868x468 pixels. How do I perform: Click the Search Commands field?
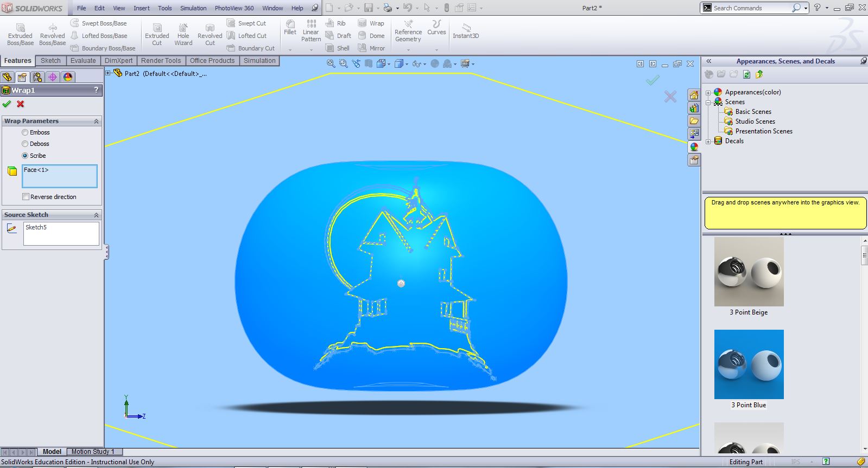tap(751, 8)
